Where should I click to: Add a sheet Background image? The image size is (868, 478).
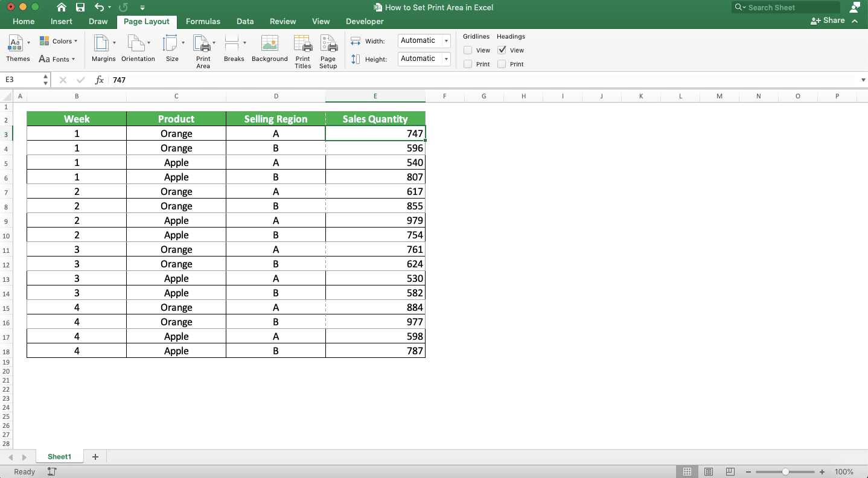tap(270, 48)
